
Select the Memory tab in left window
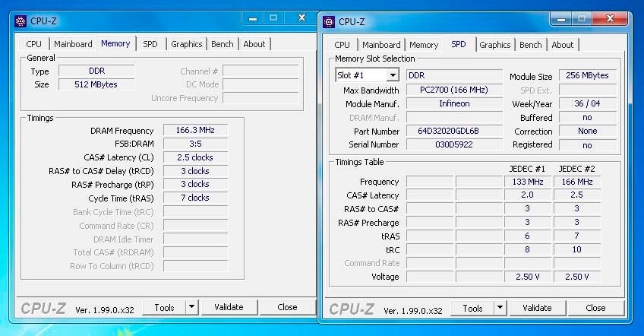(115, 43)
